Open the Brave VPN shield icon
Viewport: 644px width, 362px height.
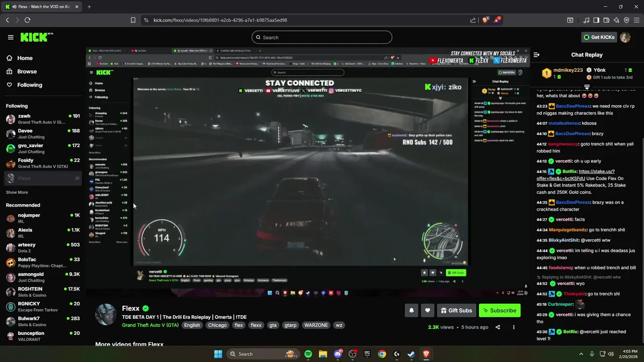[x=626, y=20]
